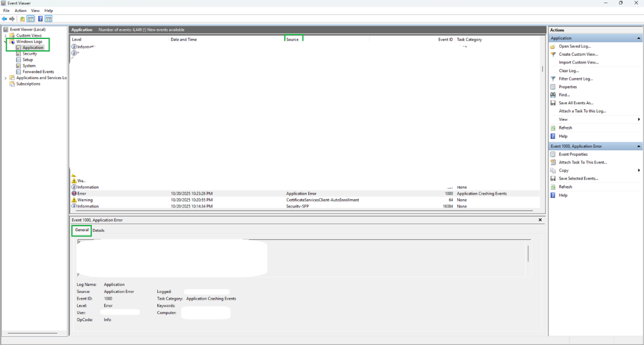Image resolution: width=644 pixels, height=345 pixels.
Task: Select the System log in tree
Action: pyautogui.click(x=29, y=65)
